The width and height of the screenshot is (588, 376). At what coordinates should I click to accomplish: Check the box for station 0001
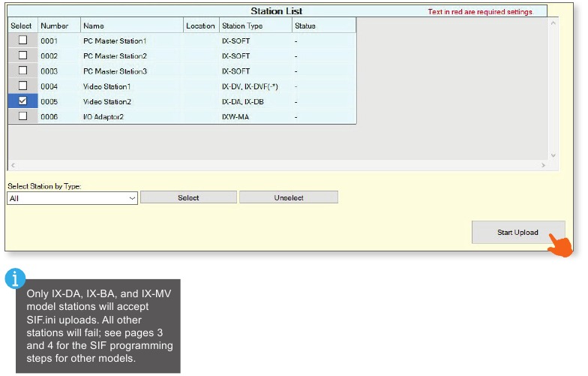(x=22, y=41)
